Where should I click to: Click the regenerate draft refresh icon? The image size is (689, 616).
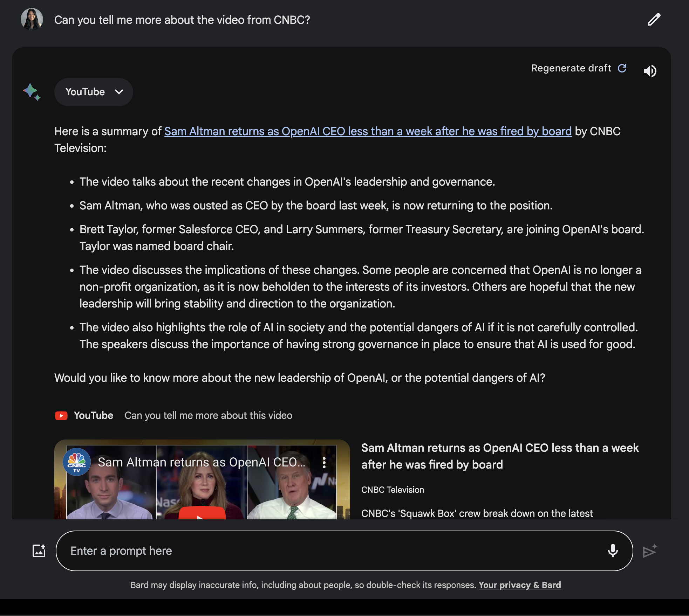[x=622, y=68]
